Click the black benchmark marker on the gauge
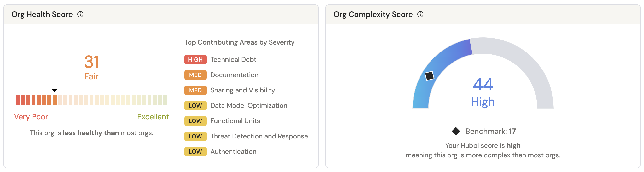 [430, 76]
